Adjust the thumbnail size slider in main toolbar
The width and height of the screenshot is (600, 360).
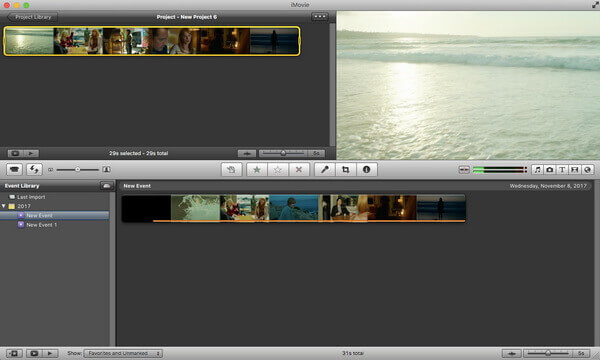point(78,169)
